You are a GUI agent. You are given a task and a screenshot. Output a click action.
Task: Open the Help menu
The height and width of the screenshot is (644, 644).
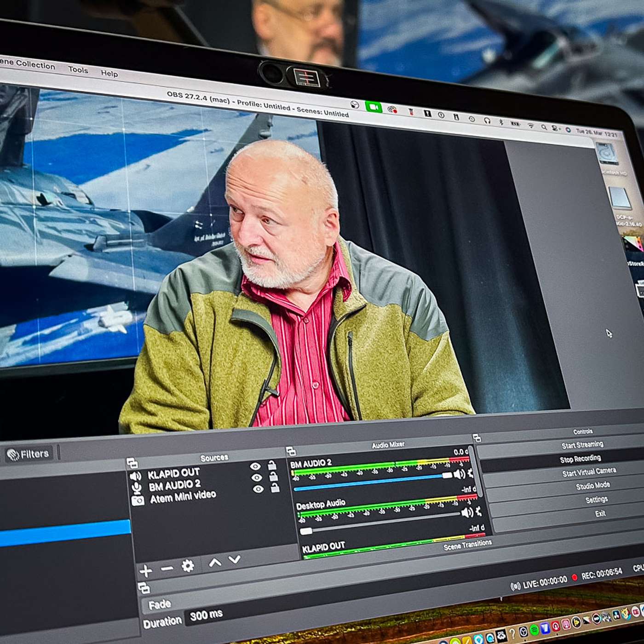pyautogui.click(x=109, y=73)
